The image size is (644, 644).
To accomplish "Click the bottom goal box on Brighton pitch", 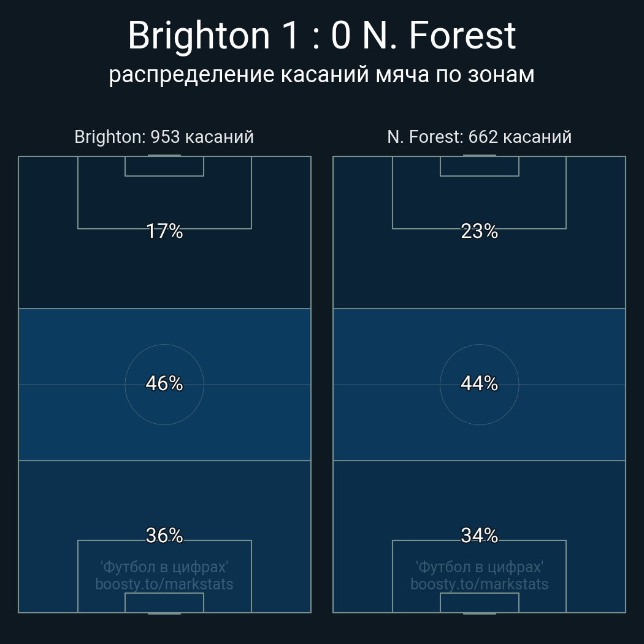I will click(x=164, y=603).
